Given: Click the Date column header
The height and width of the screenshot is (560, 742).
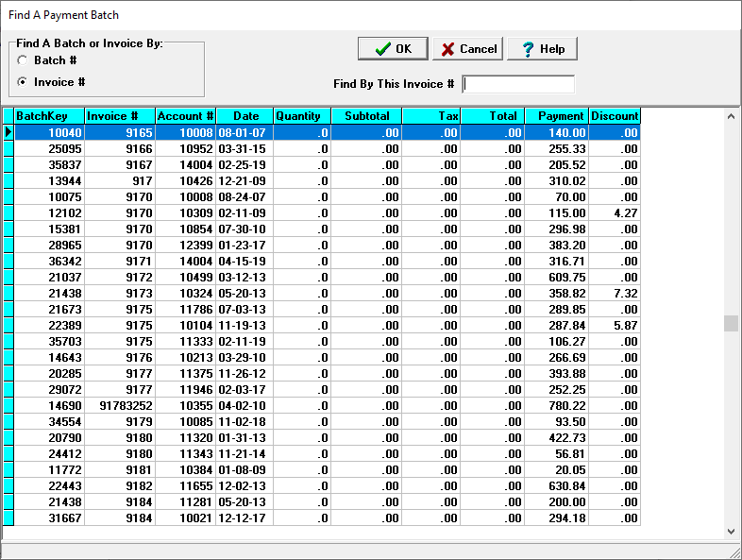Looking at the screenshot, I should [x=245, y=116].
